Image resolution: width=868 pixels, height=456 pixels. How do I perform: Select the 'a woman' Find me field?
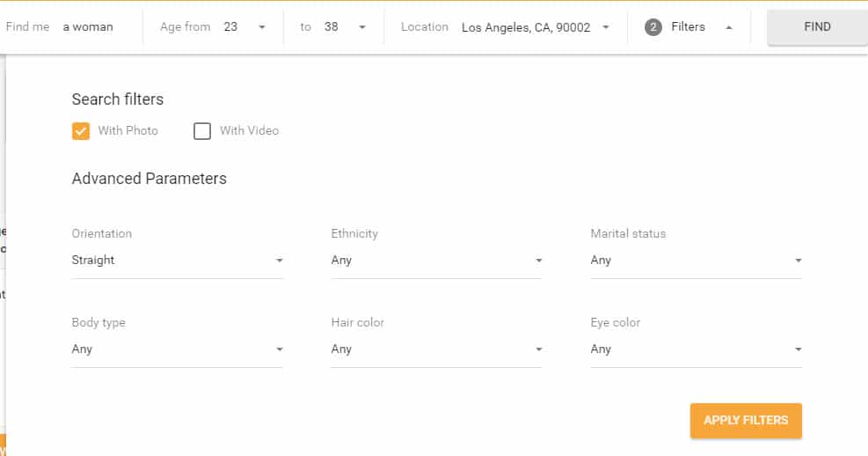click(88, 27)
